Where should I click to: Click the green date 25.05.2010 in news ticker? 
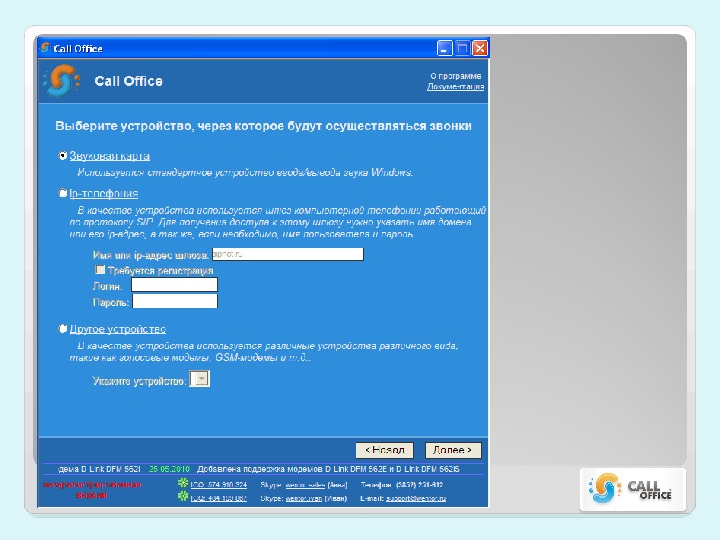click(169, 469)
